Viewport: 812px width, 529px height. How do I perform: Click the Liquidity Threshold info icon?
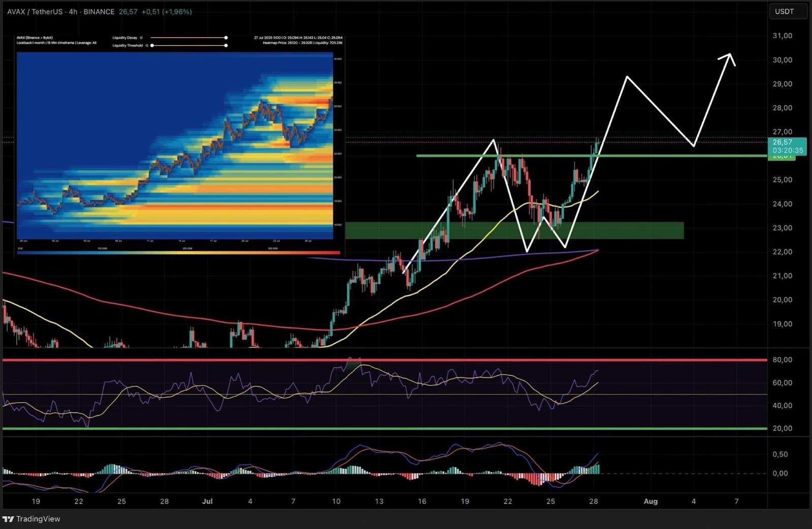[147, 46]
